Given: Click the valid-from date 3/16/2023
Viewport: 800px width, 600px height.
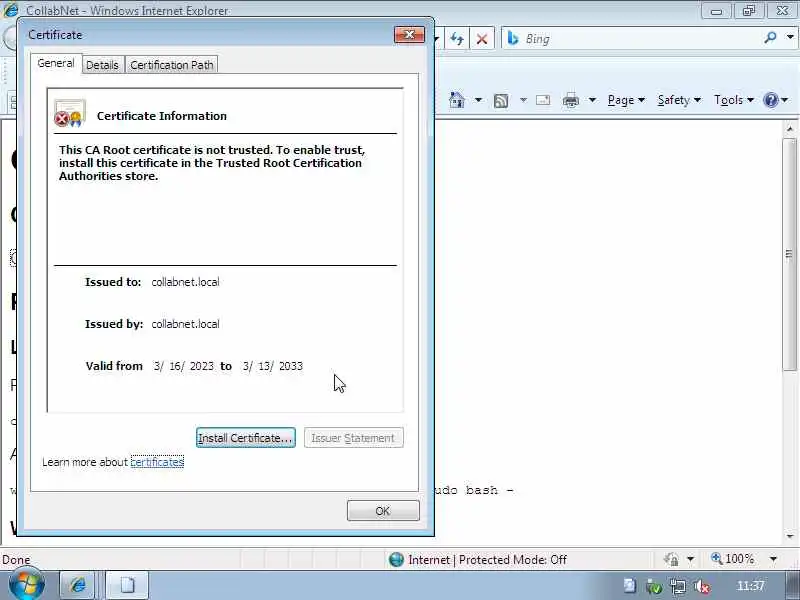Looking at the screenshot, I should tap(184, 366).
